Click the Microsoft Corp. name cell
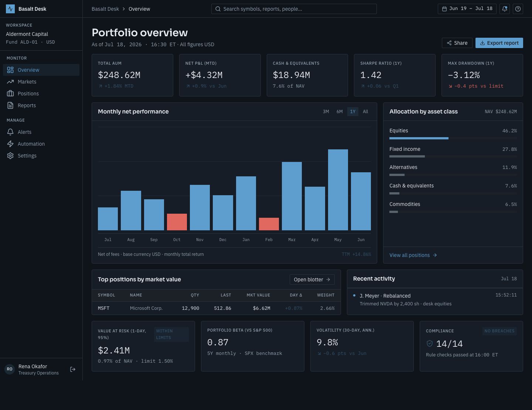 click(x=146, y=308)
